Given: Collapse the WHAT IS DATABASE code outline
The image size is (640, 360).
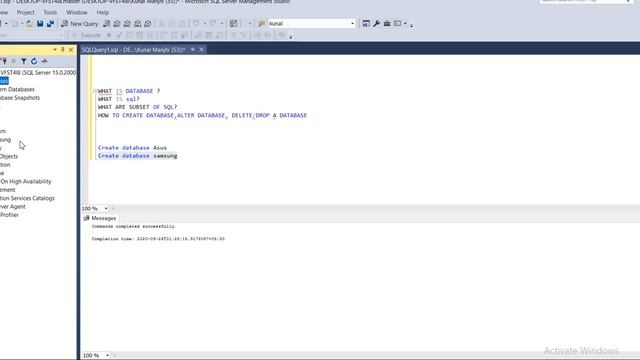Looking at the screenshot, I should 95,91.
